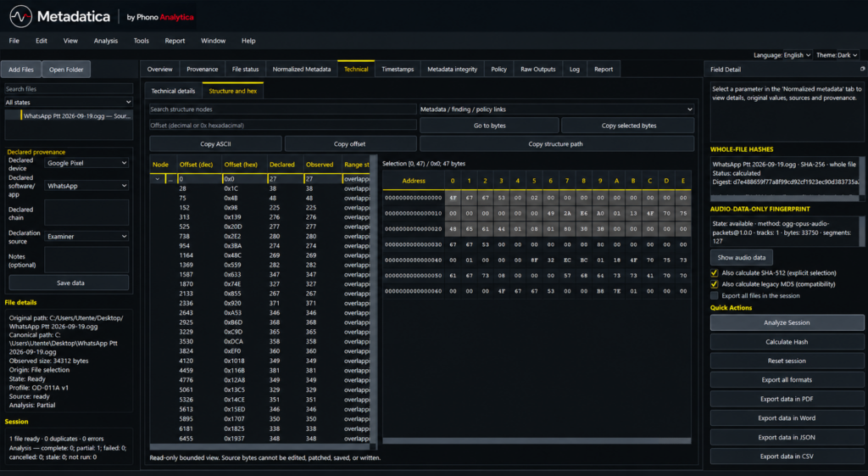This screenshot has height=476, width=868.
Task: Click the Open Folder button
Action: click(x=66, y=70)
